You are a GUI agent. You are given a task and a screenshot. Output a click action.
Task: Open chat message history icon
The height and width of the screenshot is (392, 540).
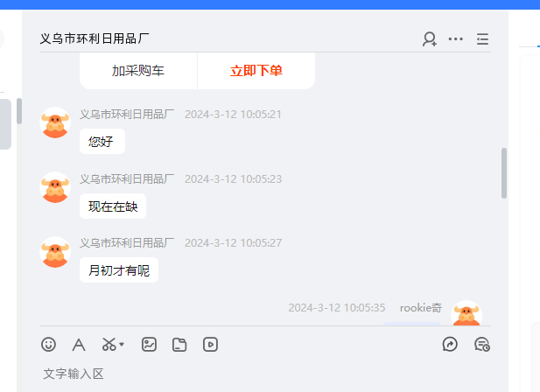[x=482, y=345]
